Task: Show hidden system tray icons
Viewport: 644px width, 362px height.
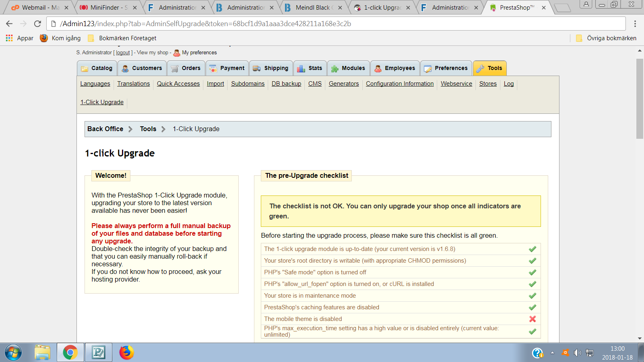Action: coord(552,353)
